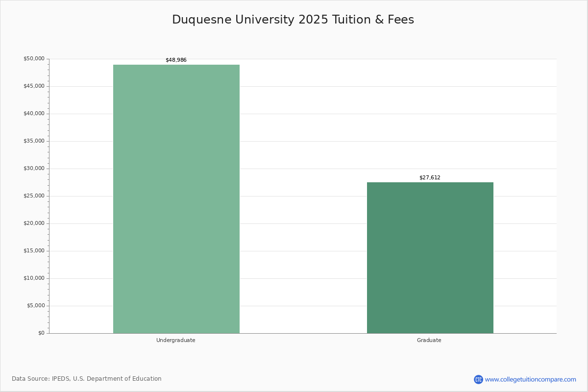Viewport: 588px width, 392px height.
Task: Select the $35,000 y-axis tick label
Action: point(34,141)
